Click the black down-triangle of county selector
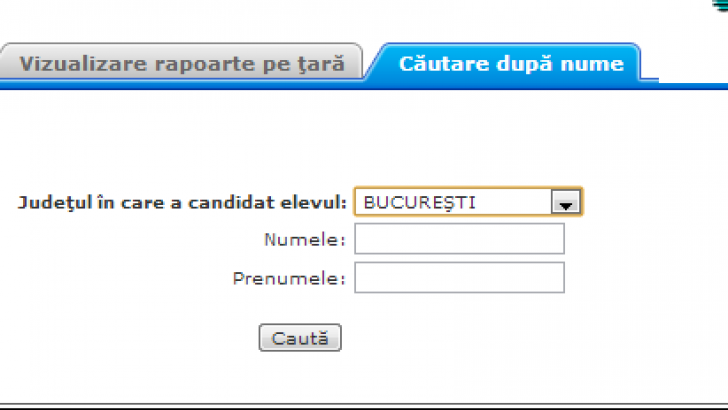728x410 pixels. point(566,204)
